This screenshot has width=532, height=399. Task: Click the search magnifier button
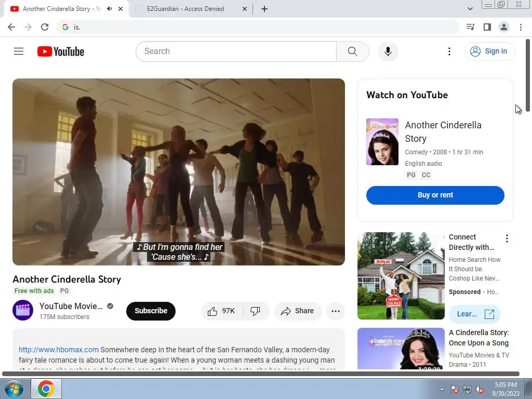tap(353, 51)
